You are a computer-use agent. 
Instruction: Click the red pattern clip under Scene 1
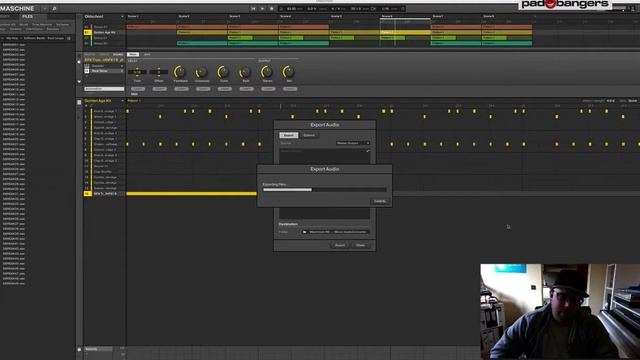151,27
